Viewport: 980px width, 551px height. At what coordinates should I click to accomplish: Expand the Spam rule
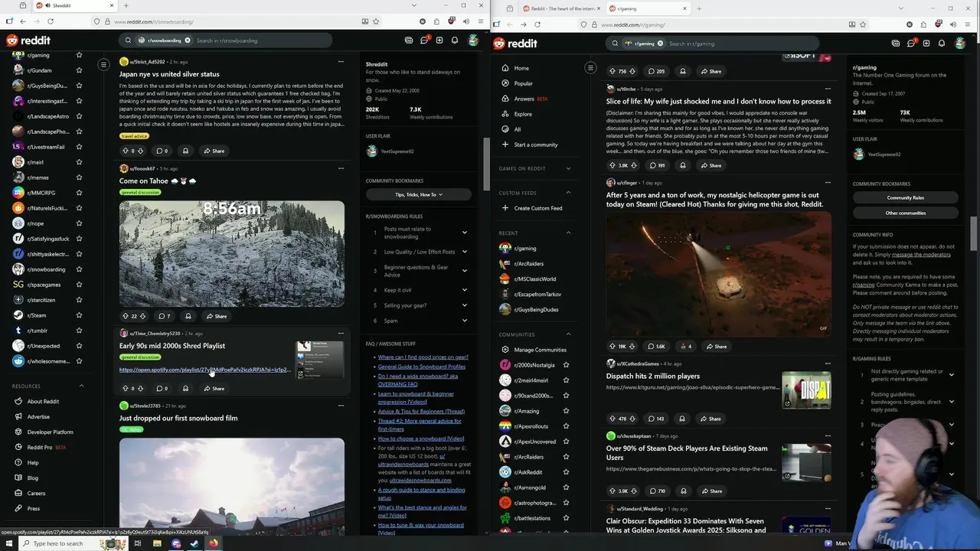click(464, 321)
